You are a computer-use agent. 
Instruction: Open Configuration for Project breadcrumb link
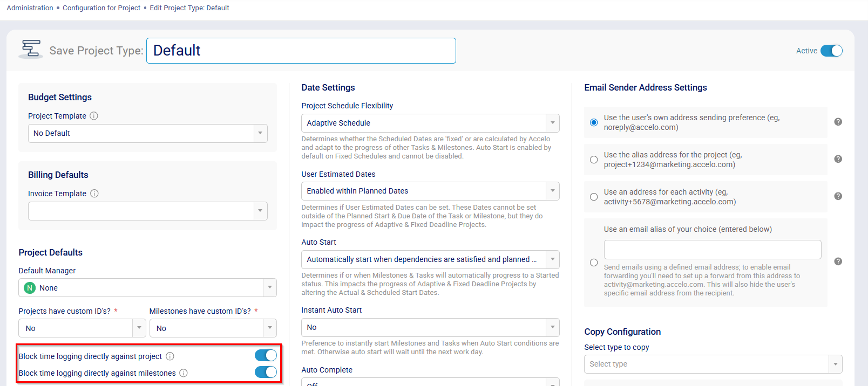(101, 8)
